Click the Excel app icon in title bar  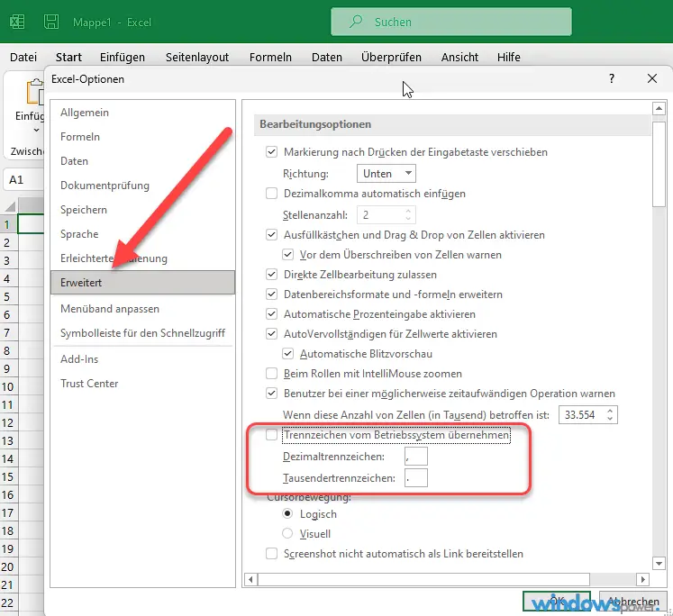(x=17, y=22)
